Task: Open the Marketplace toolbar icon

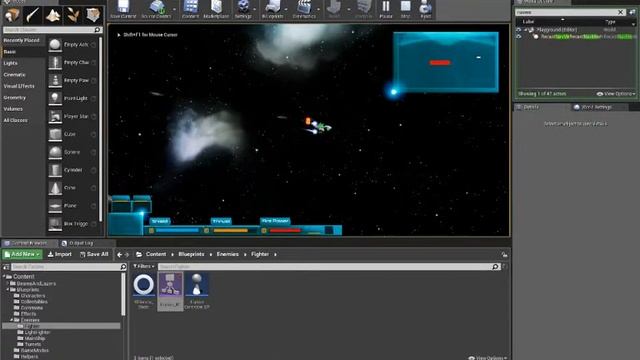Action: coord(216,7)
